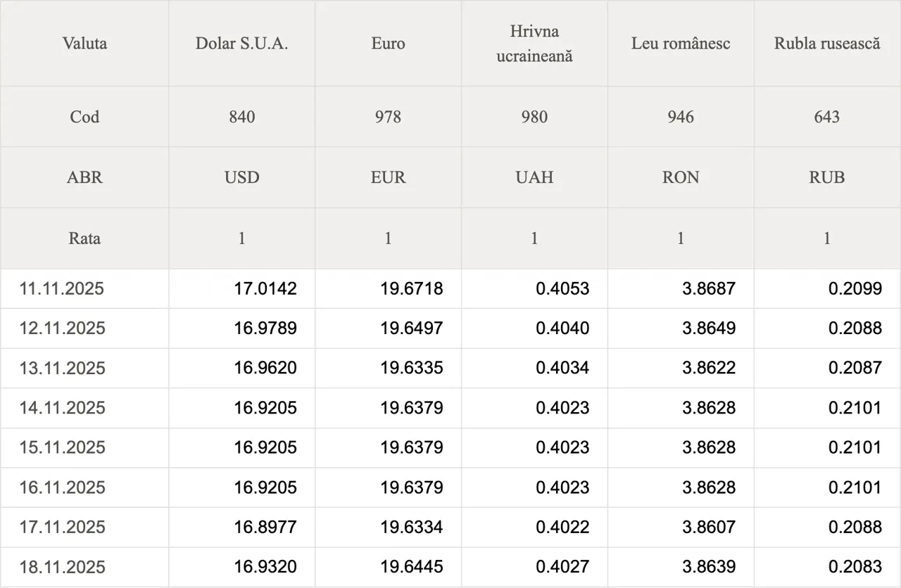Image resolution: width=901 pixels, height=588 pixels.
Task: Select the RON abbreviation cell
Action: [x=681, y=177]
